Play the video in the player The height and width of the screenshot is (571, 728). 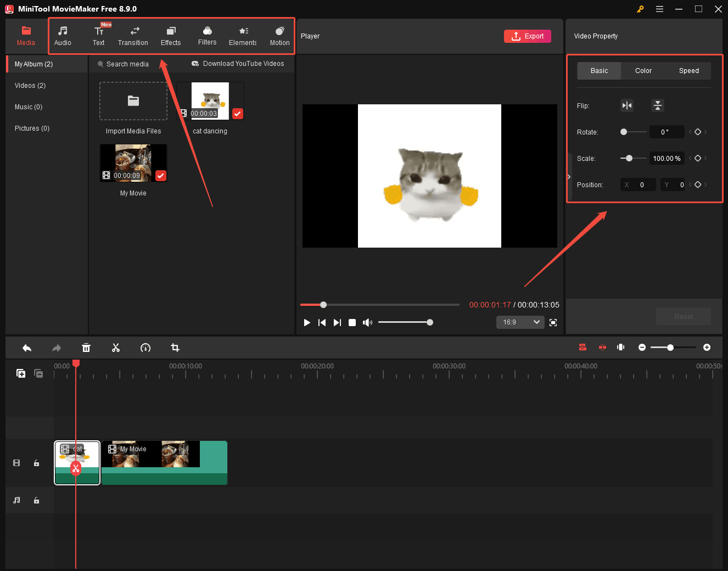pyautogui.click(x=307, y=322)
